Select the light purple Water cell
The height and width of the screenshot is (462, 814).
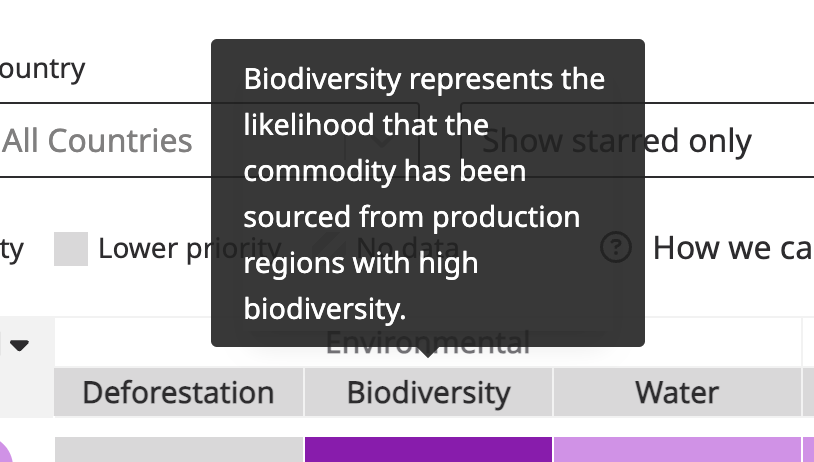(677, 450)
